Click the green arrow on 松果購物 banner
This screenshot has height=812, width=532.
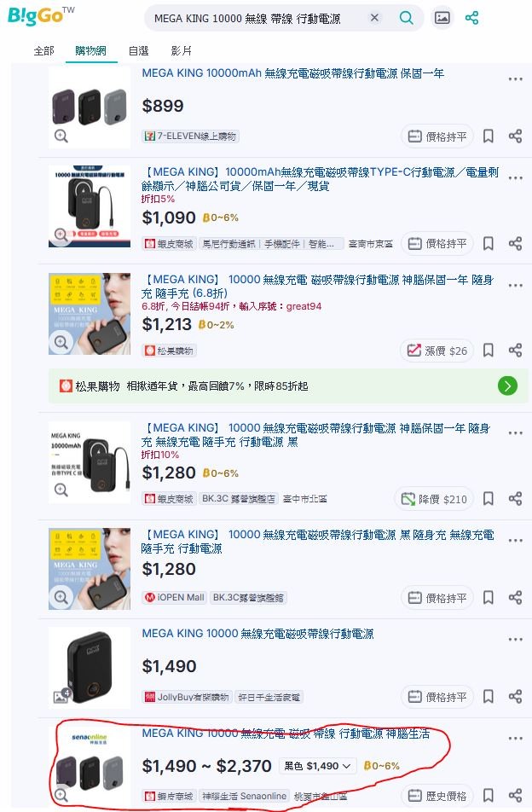click(x=507, y=386)
